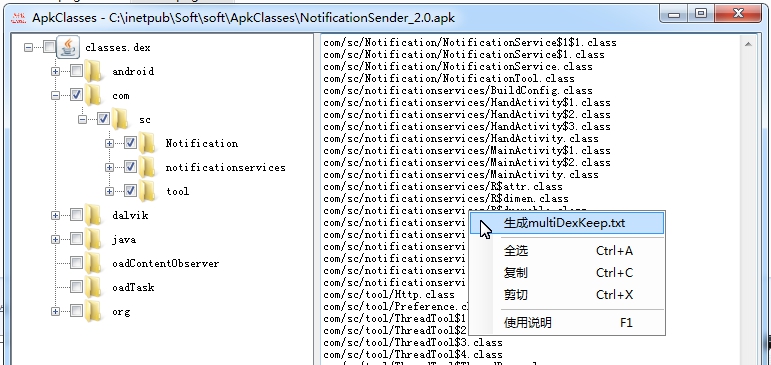Click the org folder icon
Screen dimensions: 771x365
[93, 311]
